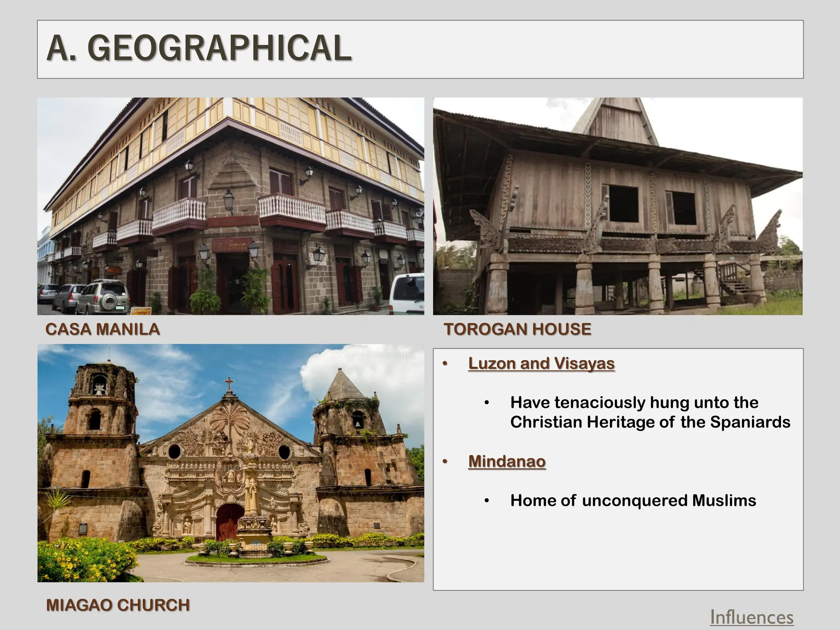The height and width of the screenshot is (630, 840).
Task: Click the Influences link
Action: [751, 617]
